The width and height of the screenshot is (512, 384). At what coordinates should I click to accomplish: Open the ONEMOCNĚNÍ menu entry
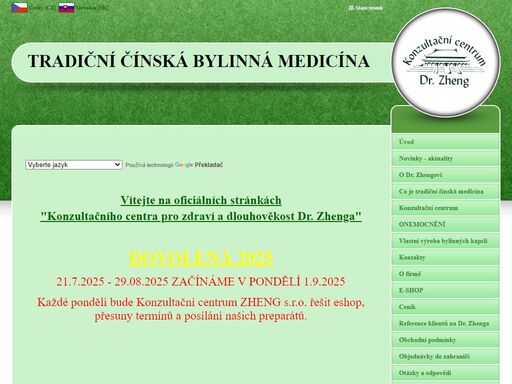[x=445, y=224]
